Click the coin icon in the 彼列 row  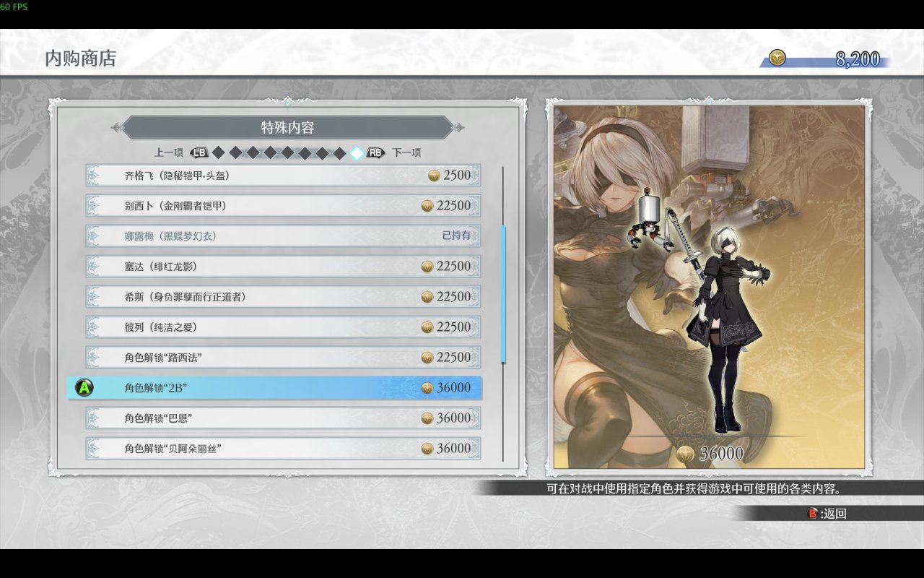point(427,327)
